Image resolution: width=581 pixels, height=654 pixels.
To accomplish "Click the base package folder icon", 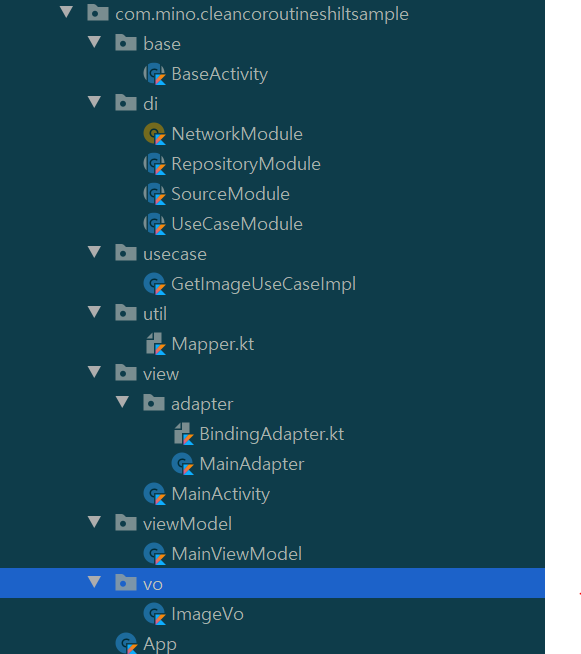I will tap(126, 43).
